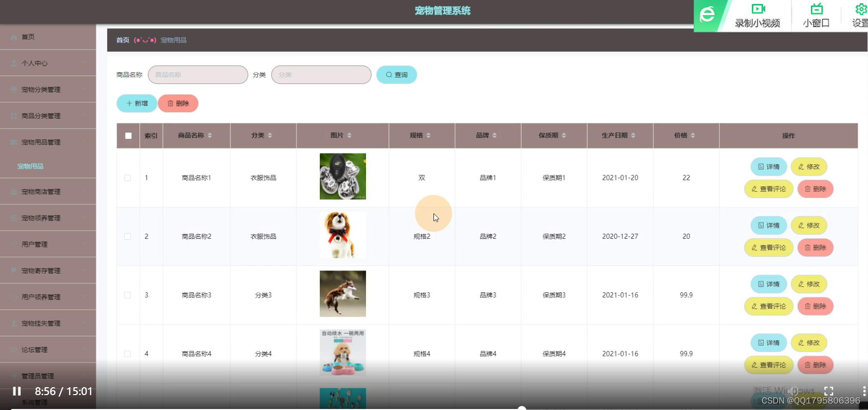Click 查看评论 for 商品名称3
The height and width of the screenshot is (410, 868).
[769, 306]
